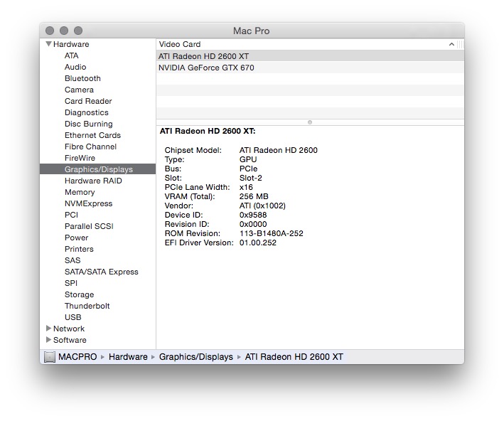Open Storage information
The width and height of the screenshot is (504, 421).
79,294
